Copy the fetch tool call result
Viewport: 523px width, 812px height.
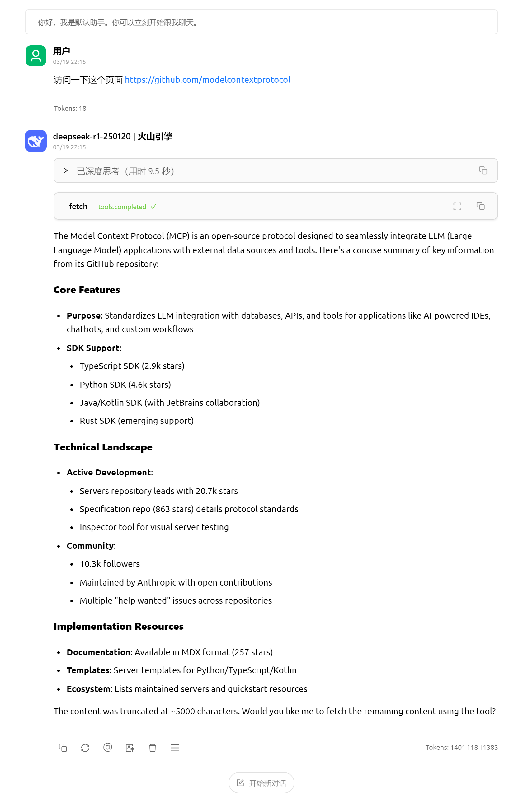pyautogui.click(x=480, y=206)
